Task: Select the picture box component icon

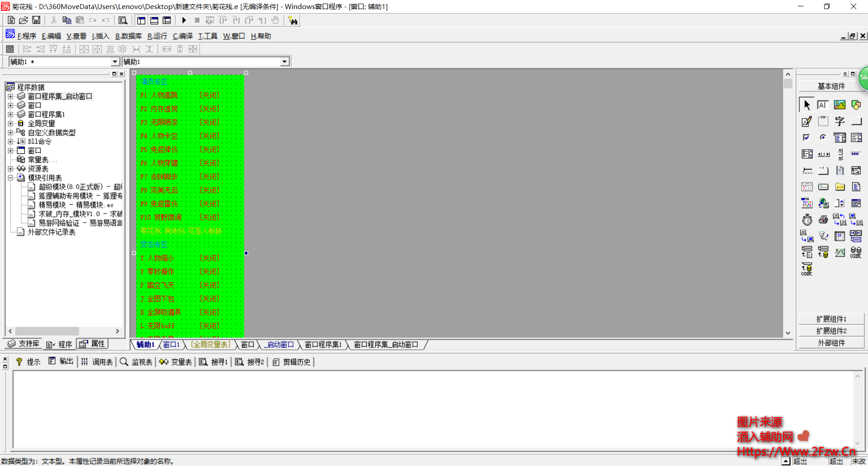Action: coord(840,105)
